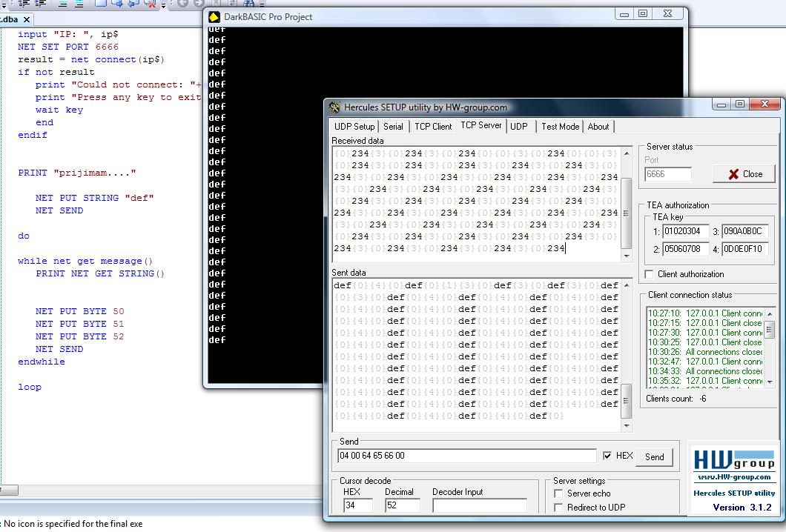The width and height of the screenshot is (786, 532).
Task: Click TEA key field 4 (0D0E0F10)
Action: click(x=745, y=248)
